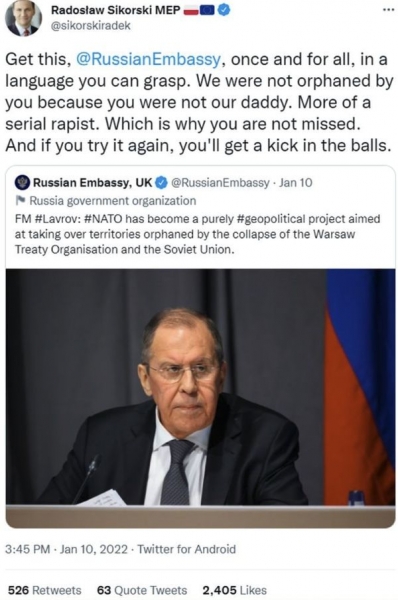Image resolution: width=398 pixels, height=600 pixels.
Task: View the 63 Quote Tweets list
Action: 142,590
